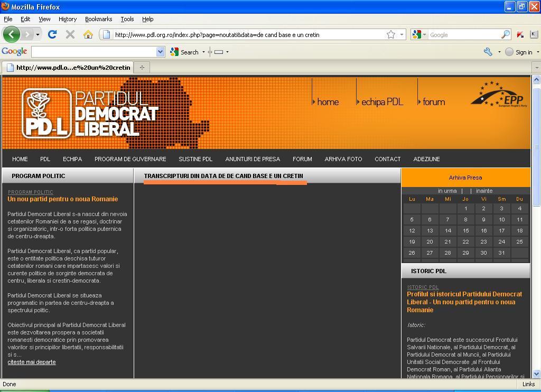This screenshot has width=541, height=392.
Task: Select day 15 in the press archive calendar
Action: [465, 230]
